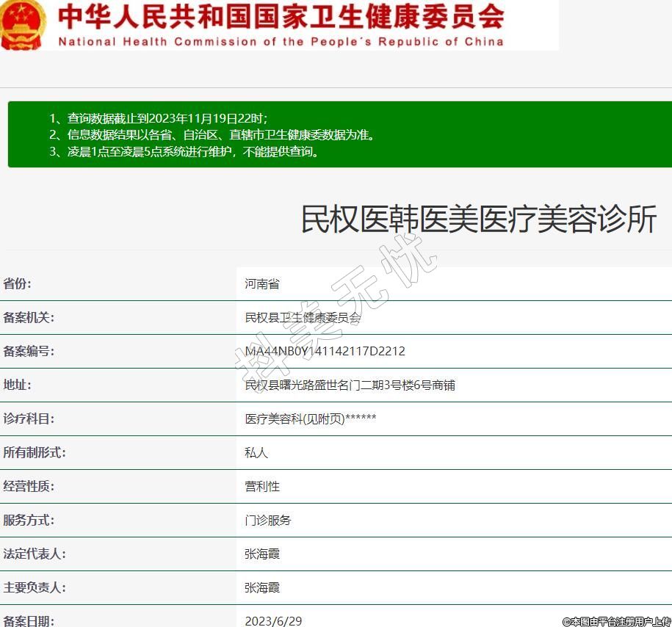Click the clinic name heading 民权医韩医美医疗美容诊所
This screenshot has height=627, width=672.
tap(479, 220)
